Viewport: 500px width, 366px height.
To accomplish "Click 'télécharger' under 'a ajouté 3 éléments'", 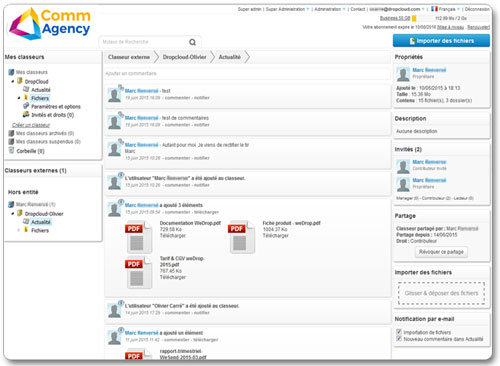I will (206, 212).
